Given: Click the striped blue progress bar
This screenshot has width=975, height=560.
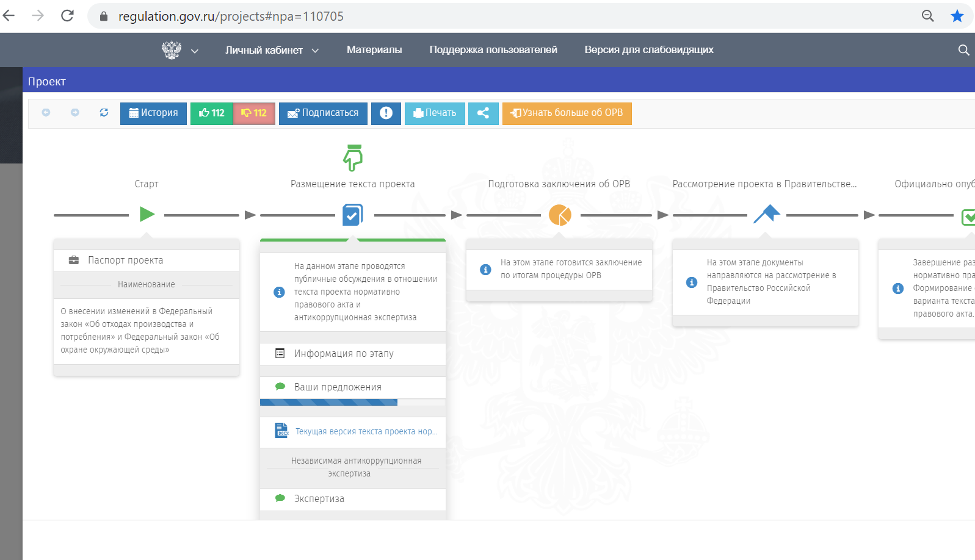Looking at the screenshot, I should [328, 403].
